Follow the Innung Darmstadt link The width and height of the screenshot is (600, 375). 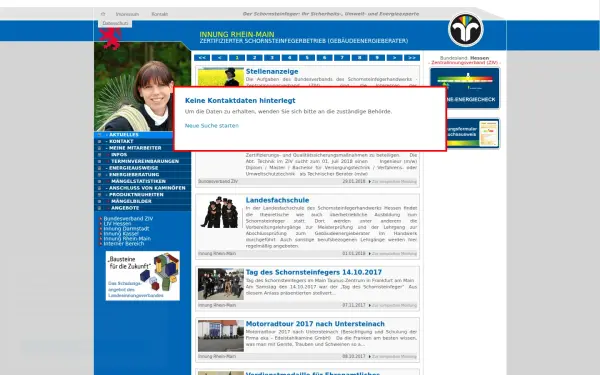tap(126, 228)
